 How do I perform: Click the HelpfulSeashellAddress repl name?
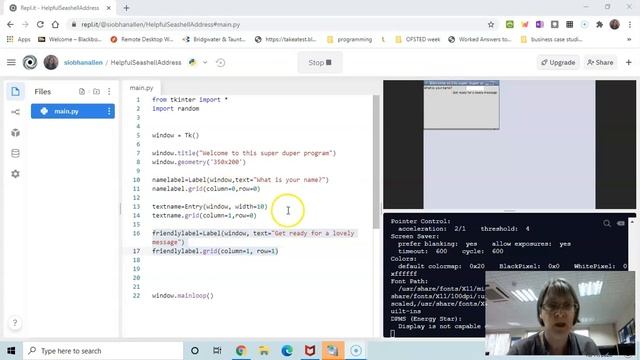click(x=146, y=62)
